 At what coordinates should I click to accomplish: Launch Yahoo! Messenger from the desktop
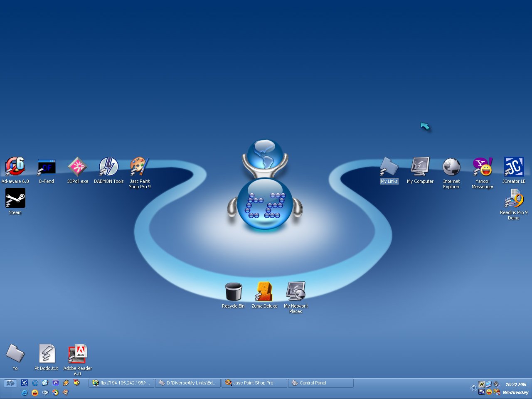pos(483,167)
